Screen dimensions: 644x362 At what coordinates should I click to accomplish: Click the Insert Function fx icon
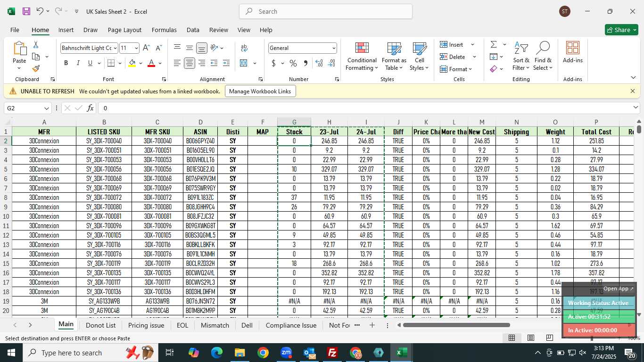[91, 108]
